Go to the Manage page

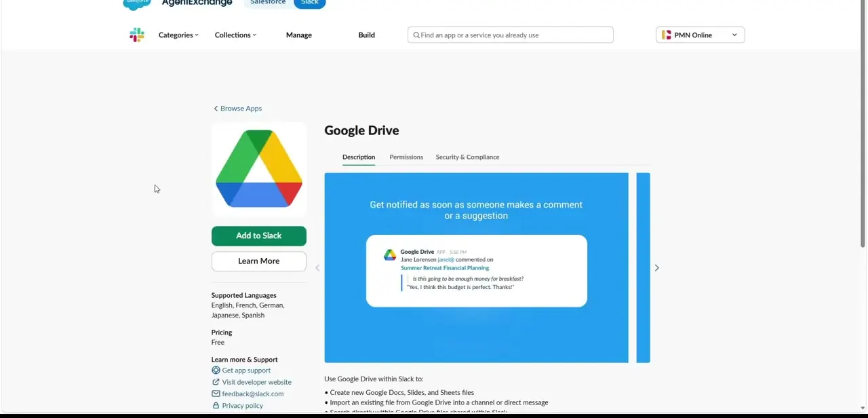pyautogui.click(x=299, y=35)
